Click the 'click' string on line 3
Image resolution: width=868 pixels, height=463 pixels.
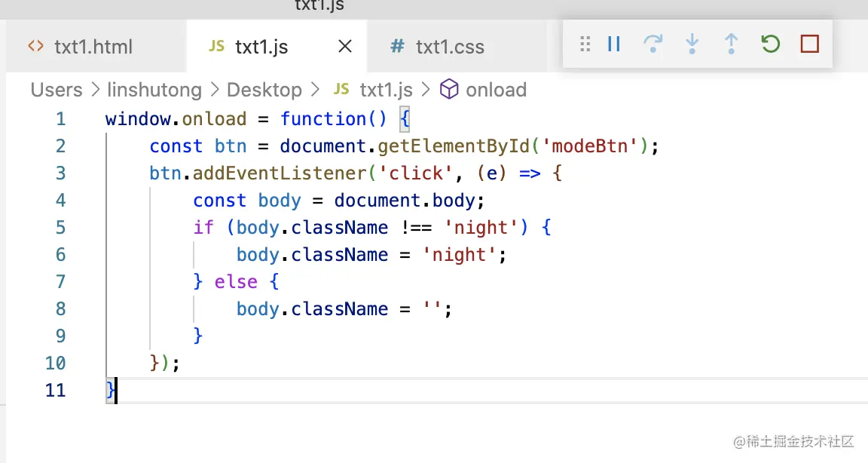pos(416,173)
